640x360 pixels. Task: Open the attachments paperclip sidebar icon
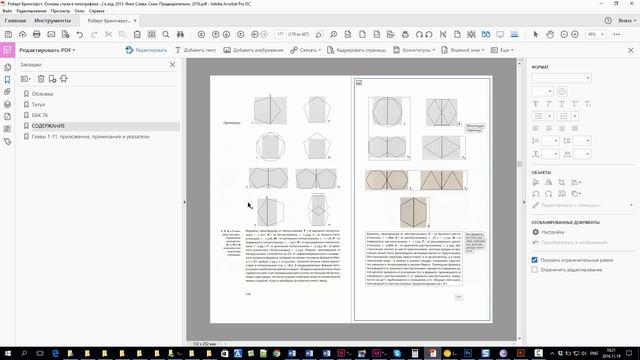[x=7, y=92]
